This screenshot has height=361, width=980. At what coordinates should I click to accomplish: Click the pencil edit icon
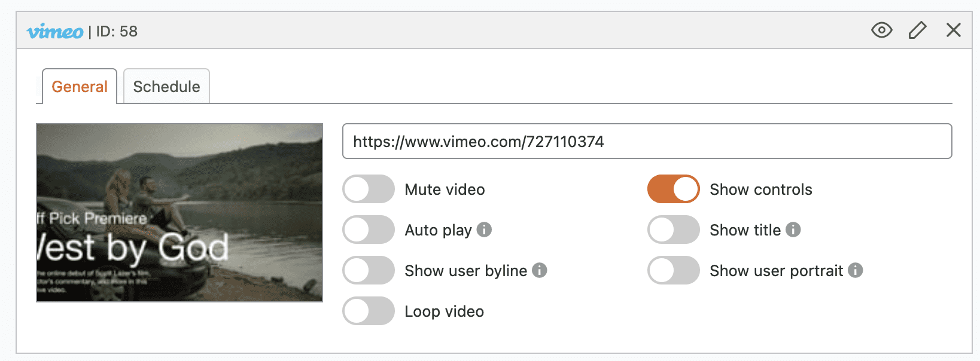pos(917,30)
